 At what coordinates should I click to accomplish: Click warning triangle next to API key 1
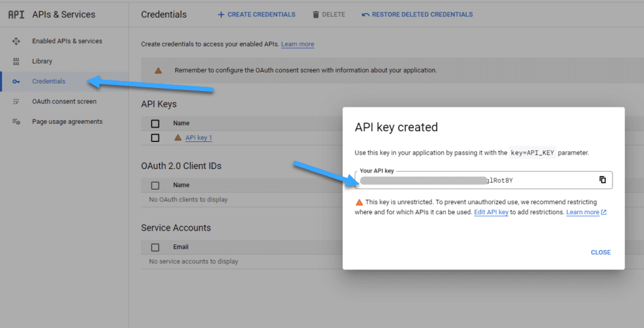pos(178,138)
